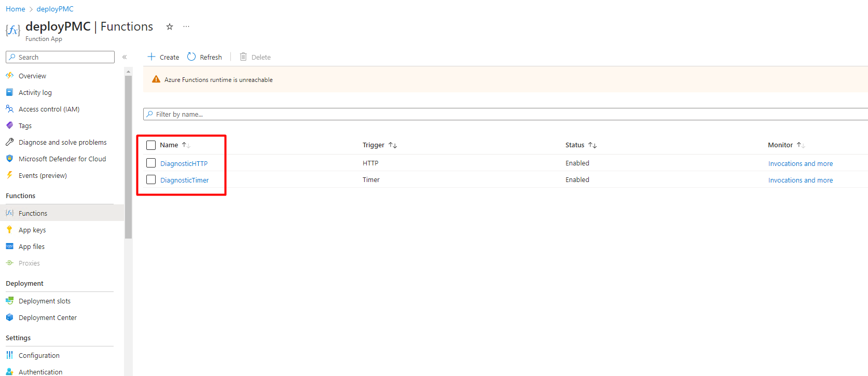868x376 pixels.
Task: Check the DiagnosticHTTP row checkbox
Action: tap(151, 163)
